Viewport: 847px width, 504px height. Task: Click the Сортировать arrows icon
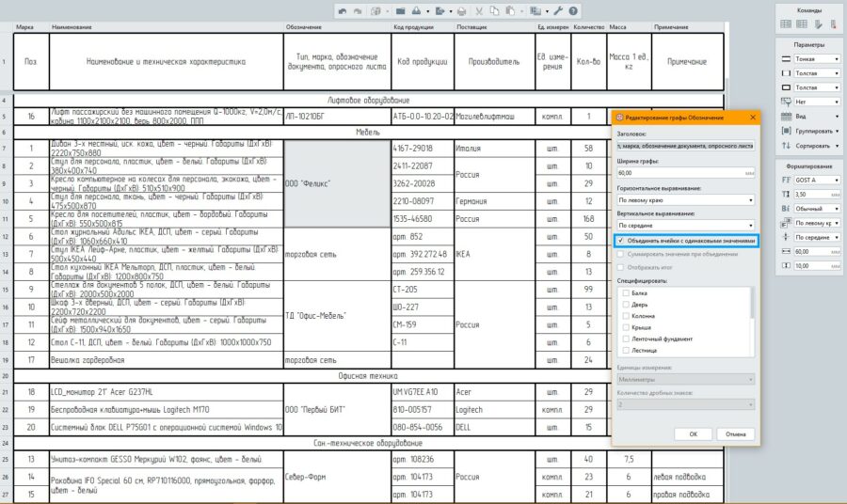click(x=786, y=145)
